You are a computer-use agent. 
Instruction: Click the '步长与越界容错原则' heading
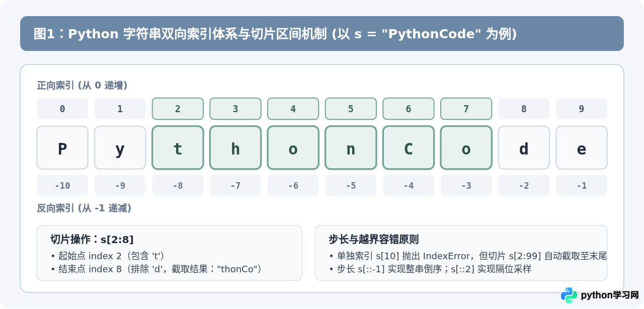click(x=374, y=239)
